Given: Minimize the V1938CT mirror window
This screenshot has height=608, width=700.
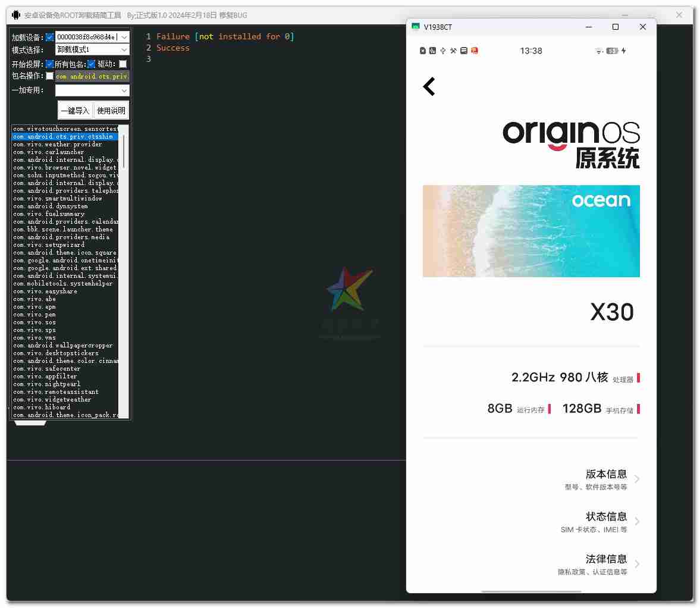Looking at the screenshot, I should coord(589,27).
